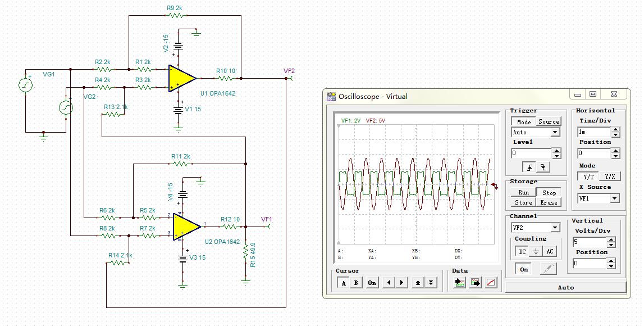Increase Volts/Div with the up arrow
The width and height of the screenshot is (644, 326).
point(611,239)
